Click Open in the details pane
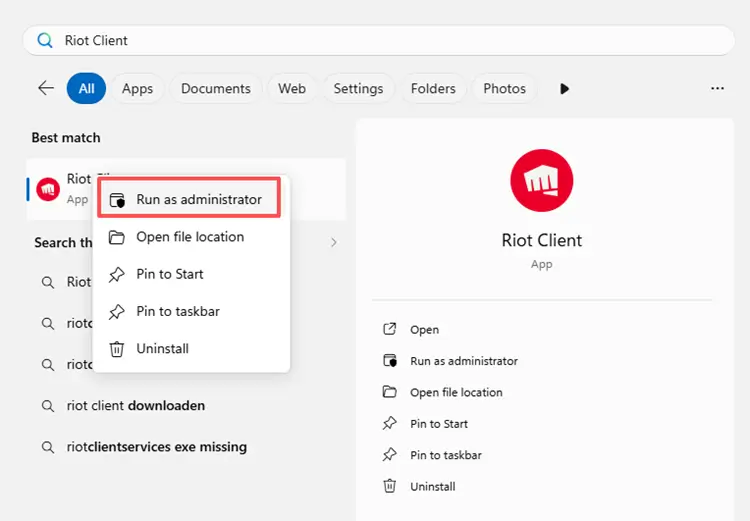 click(x=424, y=330)
